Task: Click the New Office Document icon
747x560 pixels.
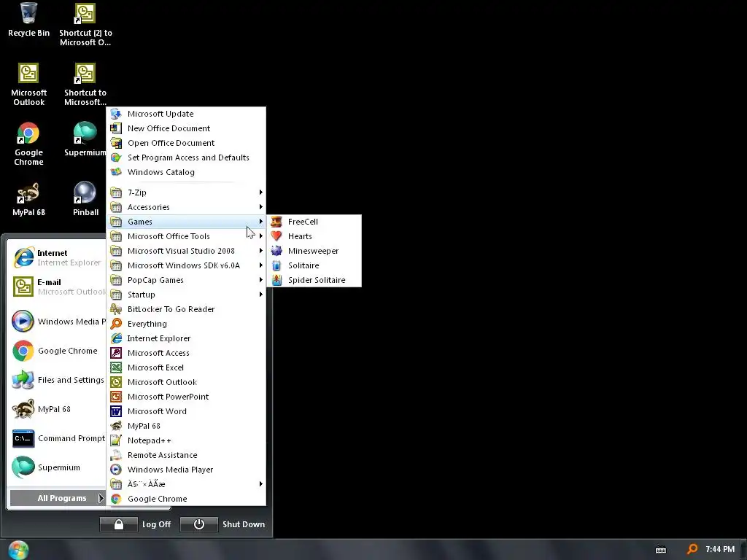Action: pos(116,128)
